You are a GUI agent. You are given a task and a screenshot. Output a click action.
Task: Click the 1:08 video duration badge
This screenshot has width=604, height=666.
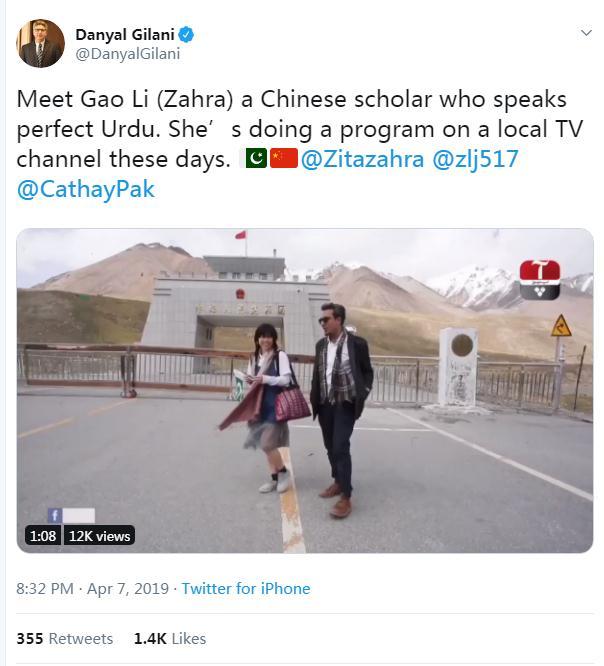43,536
